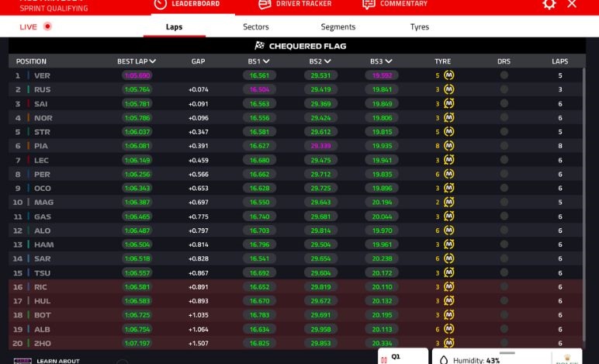The width and height of the screenshot is (599, 364).
Task: Toggle DRS indicator for HAM
Action: point(504,244)
